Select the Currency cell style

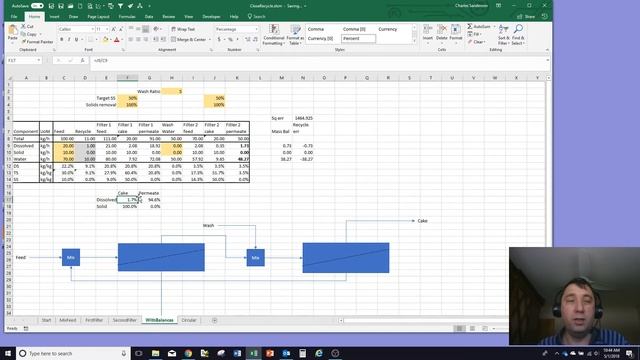click(387, 29)
